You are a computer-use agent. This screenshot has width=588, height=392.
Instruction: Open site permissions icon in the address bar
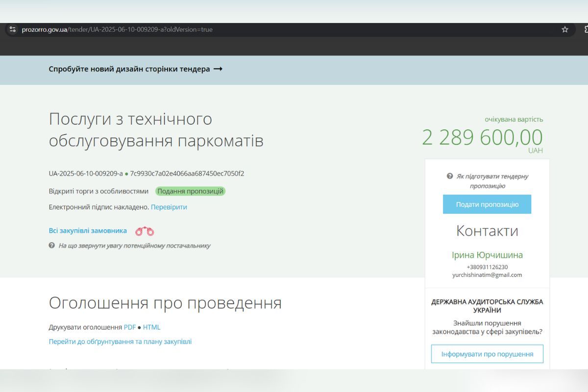click(13, 29)
